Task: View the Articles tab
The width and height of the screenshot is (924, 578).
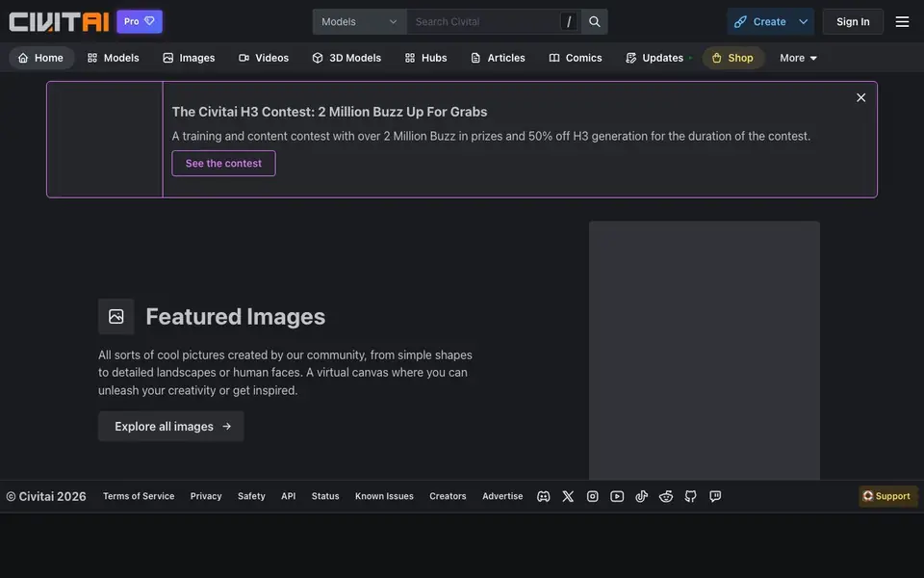Action: pyautogui.click(x=498, y=58)
